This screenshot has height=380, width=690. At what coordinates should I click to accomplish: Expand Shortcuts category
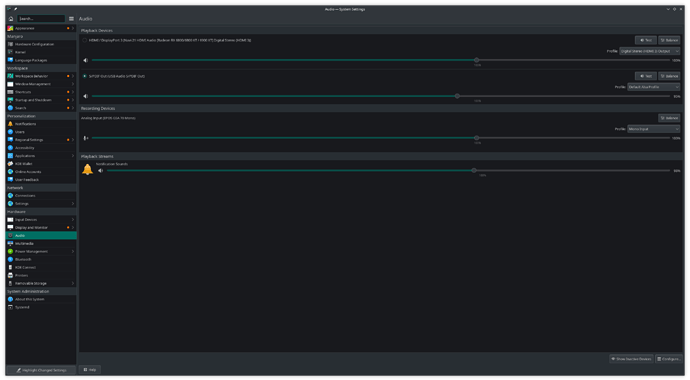tap(41, 92)
